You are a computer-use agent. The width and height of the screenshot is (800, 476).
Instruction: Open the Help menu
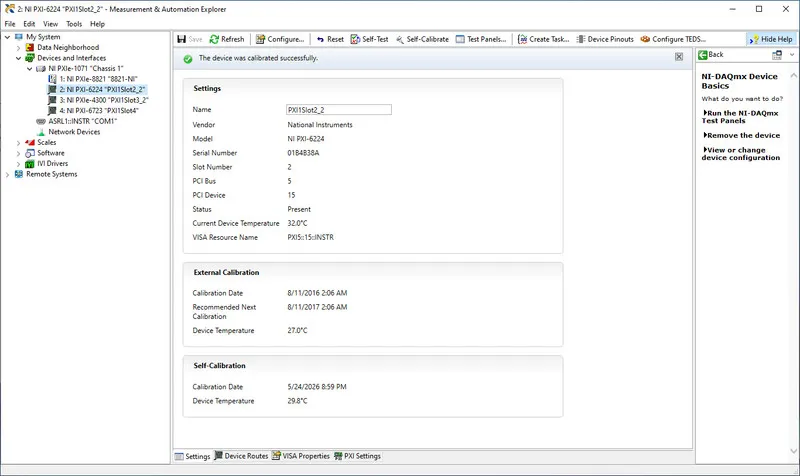pyautogui.click(x=97, y=23)
